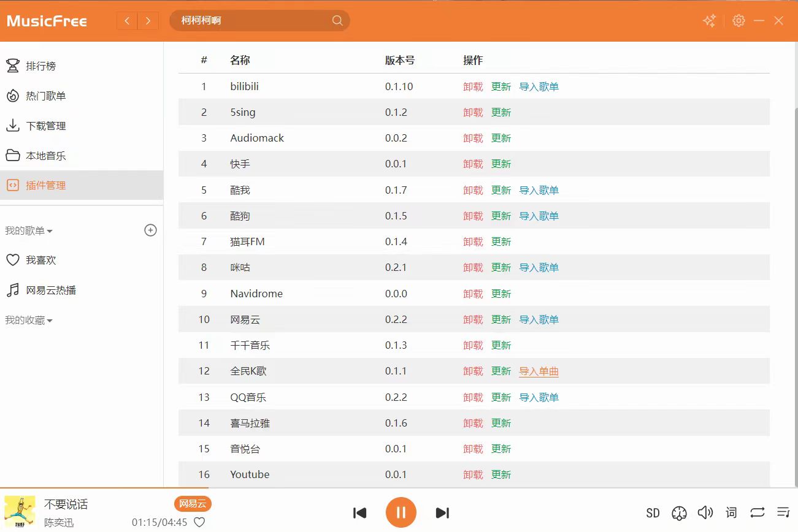Click the orange playback progress bar
The image size is (798, 532).
point(105,488)
